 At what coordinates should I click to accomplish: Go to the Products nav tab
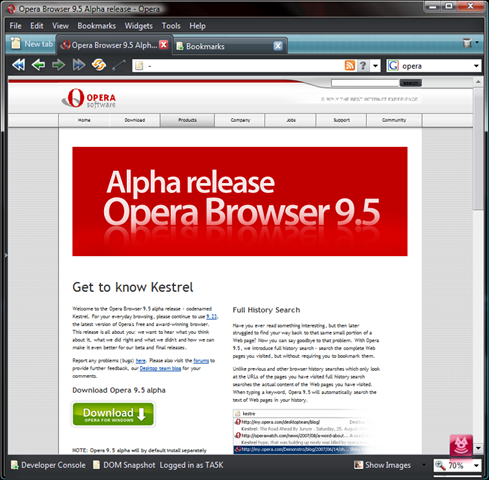(187, 120)
